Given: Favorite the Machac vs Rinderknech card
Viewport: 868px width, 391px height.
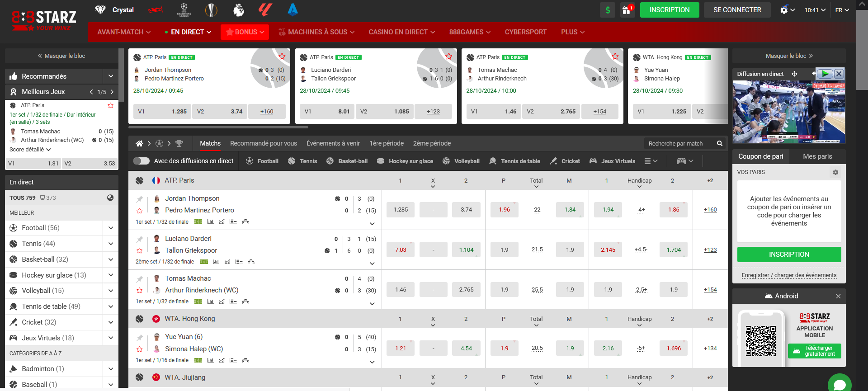Looking at the screenshot, I should tap(615, 57).
